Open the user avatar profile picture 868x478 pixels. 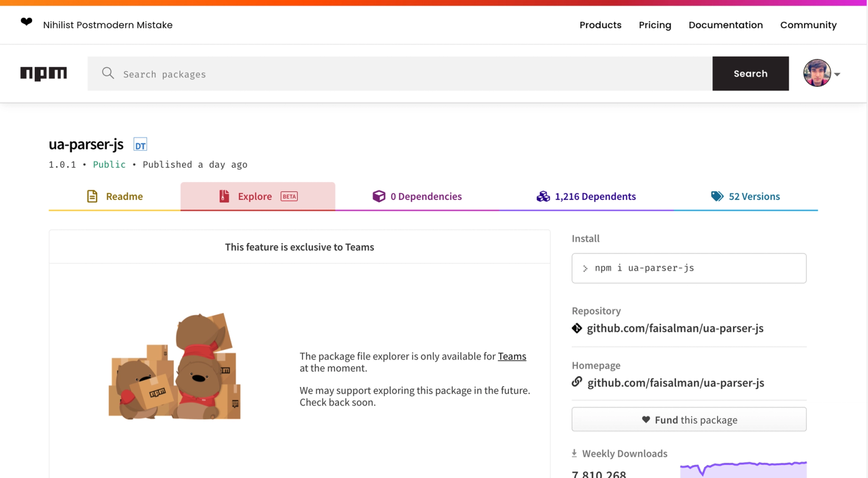click(817, 73)
